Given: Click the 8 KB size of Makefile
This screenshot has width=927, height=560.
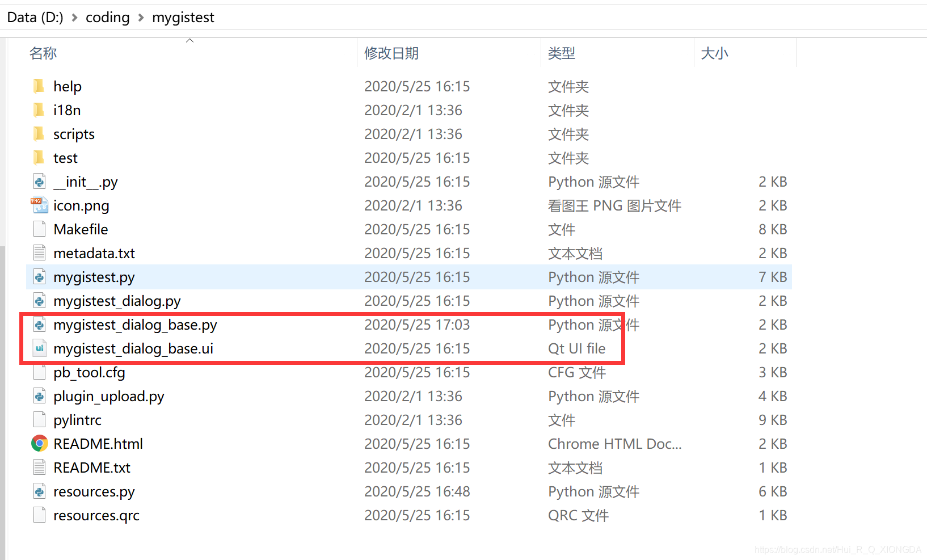Looking at the screenshot, I should 773,229.
